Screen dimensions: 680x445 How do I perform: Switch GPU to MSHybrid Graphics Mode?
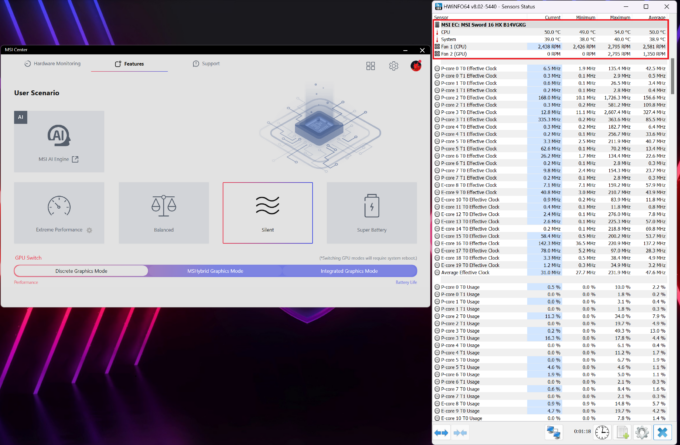point(215,271)
